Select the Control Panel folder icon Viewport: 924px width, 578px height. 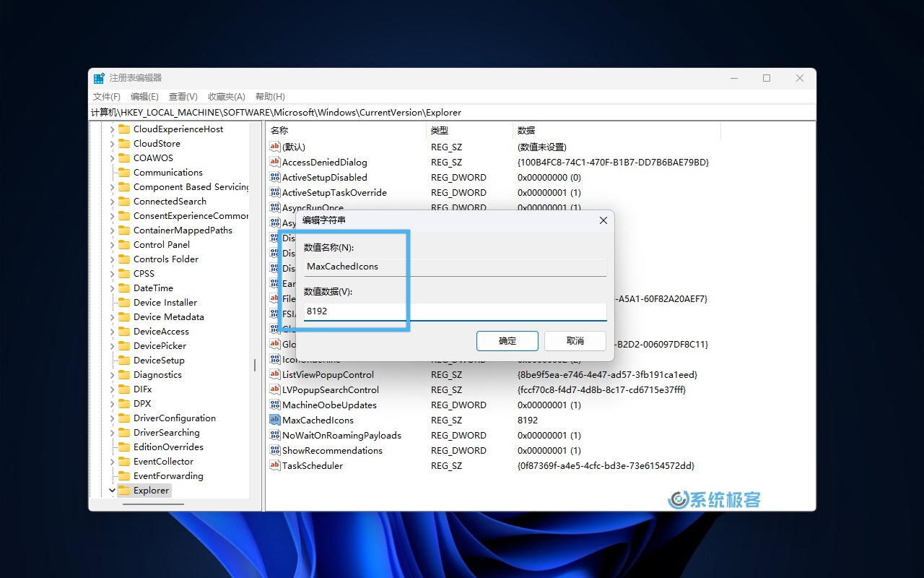[123, 245]
